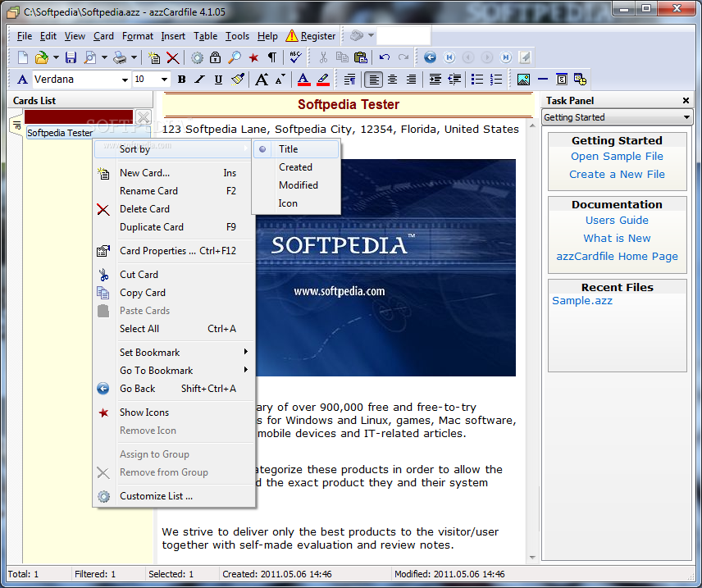Click the Open file folder icon
Viewport: 702px width, 588px height.
coord(41,57)
